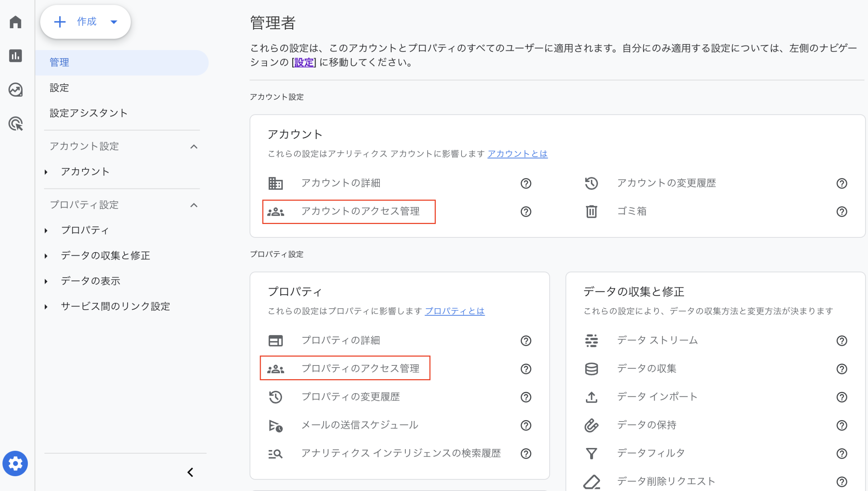Click the people icon for アカウントのアクセス管理
This screenshot has width=868, height=491.
[276, 212]
